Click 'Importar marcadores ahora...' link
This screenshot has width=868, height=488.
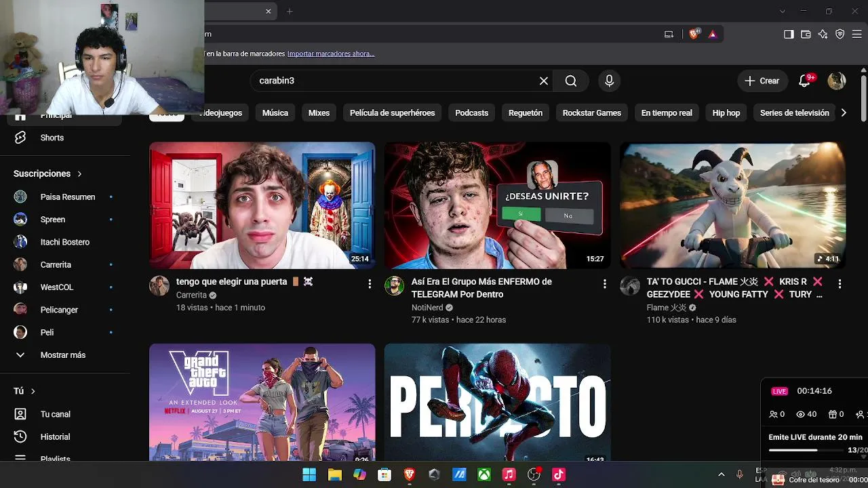[x=331, y=54]
